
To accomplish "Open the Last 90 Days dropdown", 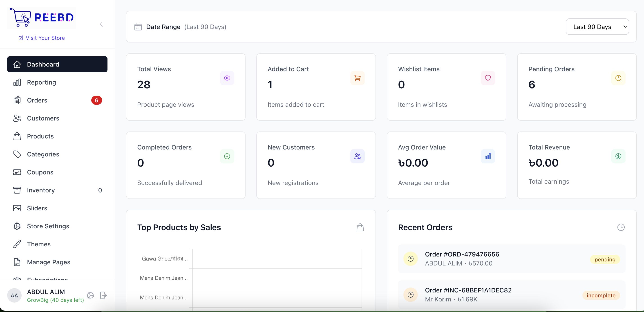I will click(x=597, y=27).
